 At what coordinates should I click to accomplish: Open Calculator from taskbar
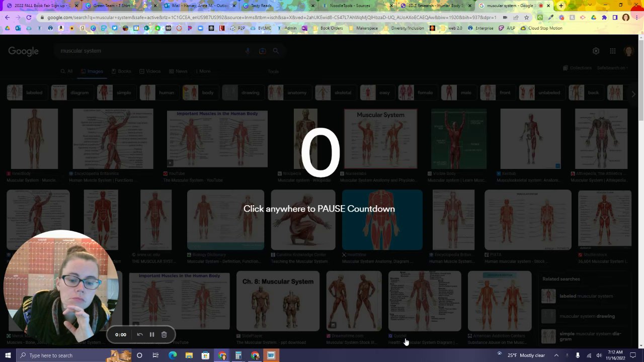point(238,355)
